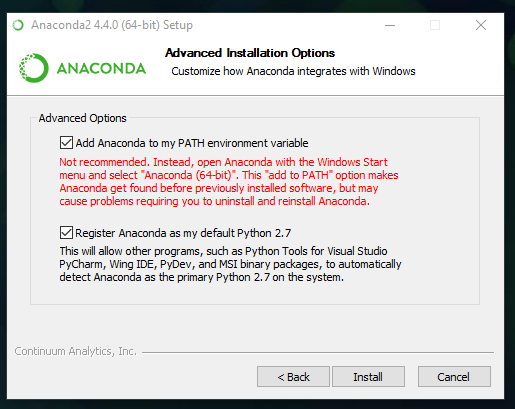Click the greyed-out maximize button
Viewport: 515px width, 409px height.
pyautogui.click(x=435, y=25)
